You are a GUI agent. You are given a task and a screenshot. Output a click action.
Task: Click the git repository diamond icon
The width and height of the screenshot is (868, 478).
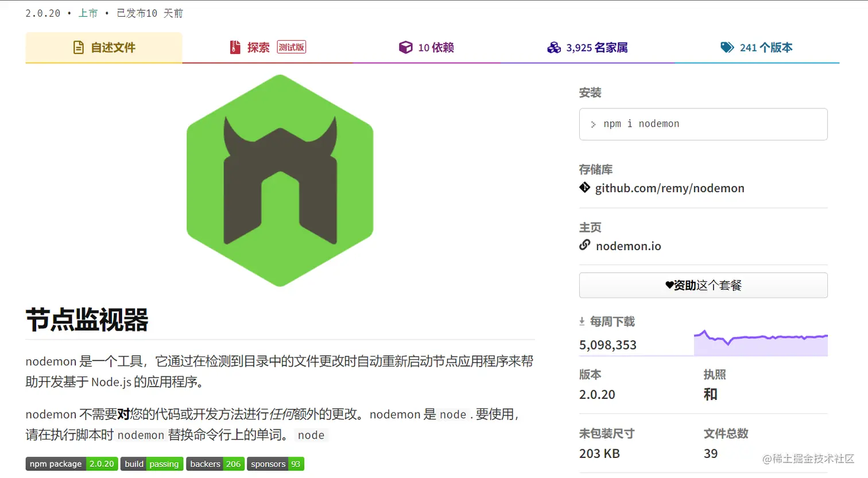coord(585,187)
